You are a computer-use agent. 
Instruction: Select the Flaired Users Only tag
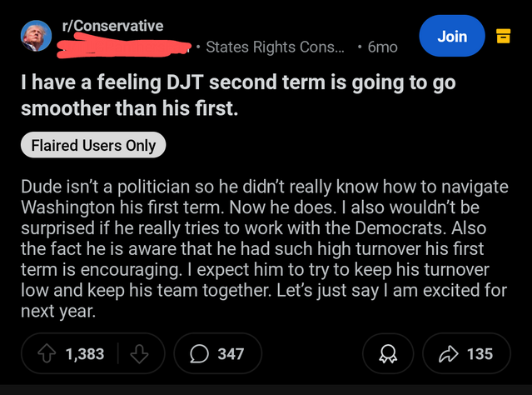pyautogui.click(x=93, y=146)
